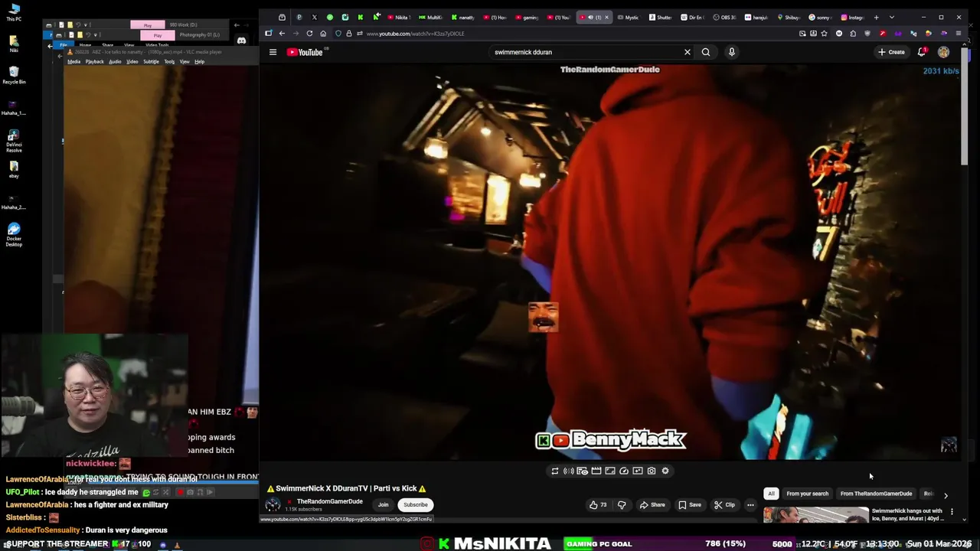Go to the YouTube home logo
The height and width of the screenshot is (551, 980).
305,52
